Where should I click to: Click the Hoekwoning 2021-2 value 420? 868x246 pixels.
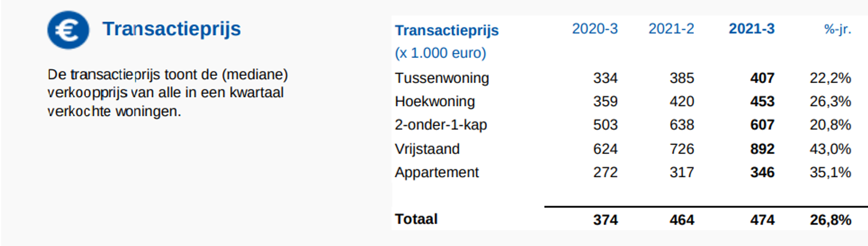pyautogui.click(x=682, y=102)
